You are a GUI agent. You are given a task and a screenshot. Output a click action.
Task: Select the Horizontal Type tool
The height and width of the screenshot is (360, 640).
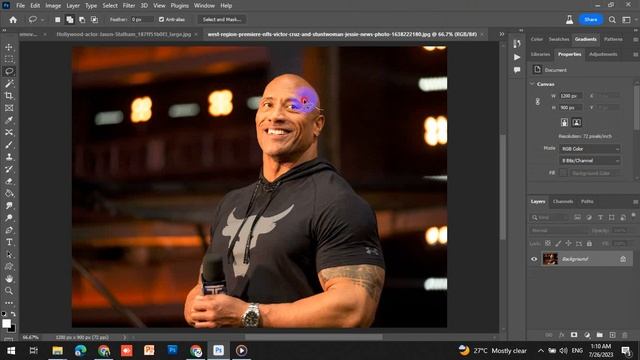click(x=9, y=242)
